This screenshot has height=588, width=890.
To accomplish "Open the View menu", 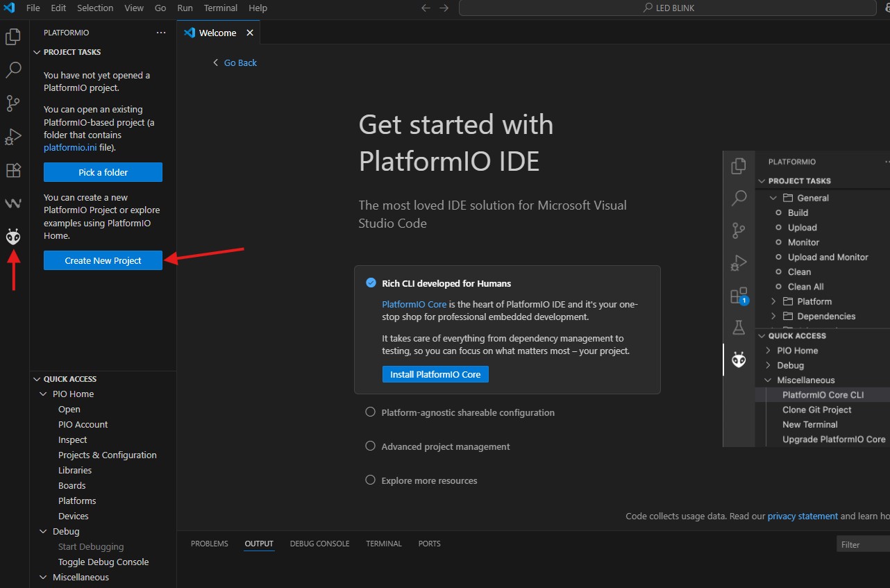I will (x=134, y=8).
